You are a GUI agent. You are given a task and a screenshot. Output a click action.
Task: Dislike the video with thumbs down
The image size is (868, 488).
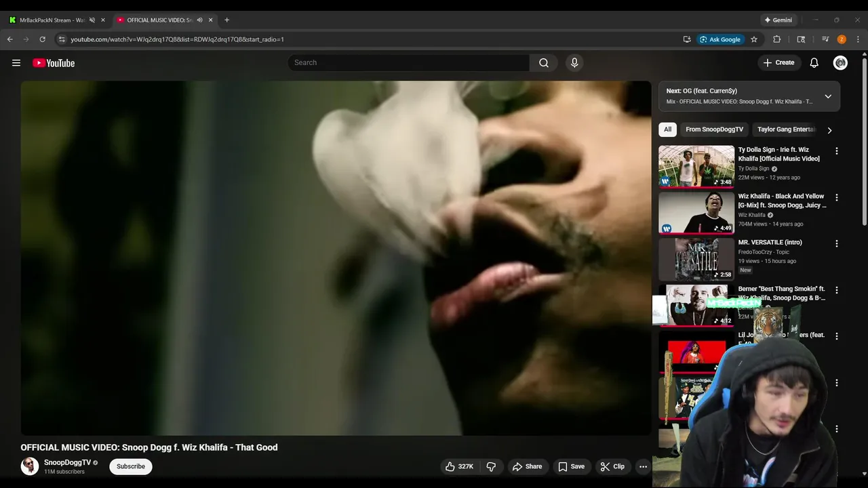(x=492, y=466)
